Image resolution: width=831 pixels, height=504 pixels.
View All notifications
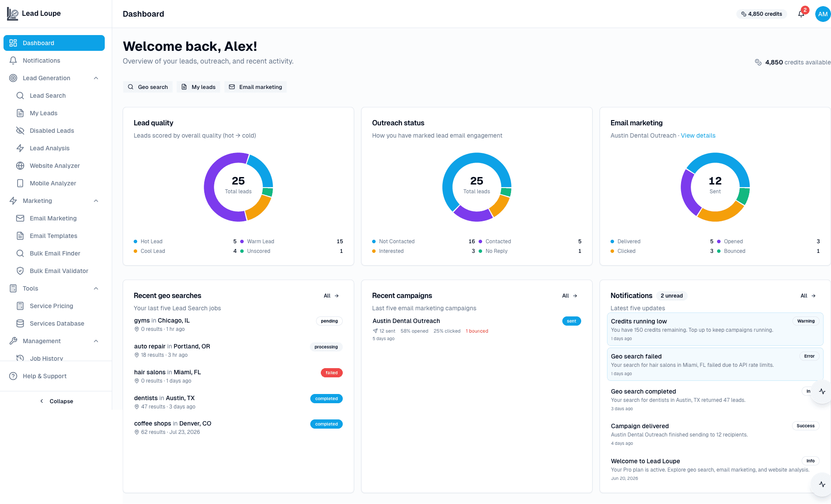(x=808, y=296)
